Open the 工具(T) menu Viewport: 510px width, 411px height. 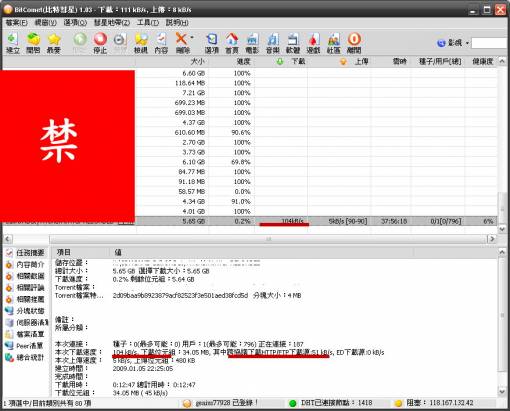tap(148, 23)
